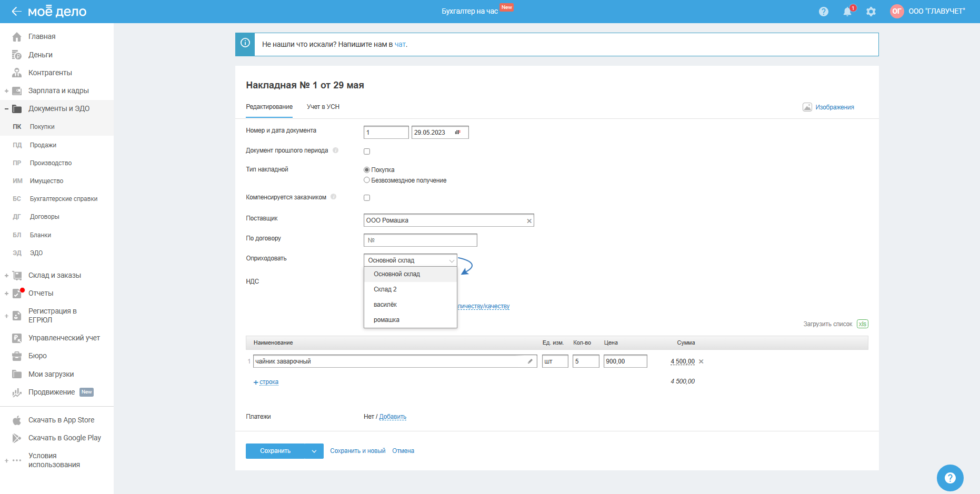980x494 pixels.
Task: Open Продажи in sidebar
Action: [x=43, y=145]
